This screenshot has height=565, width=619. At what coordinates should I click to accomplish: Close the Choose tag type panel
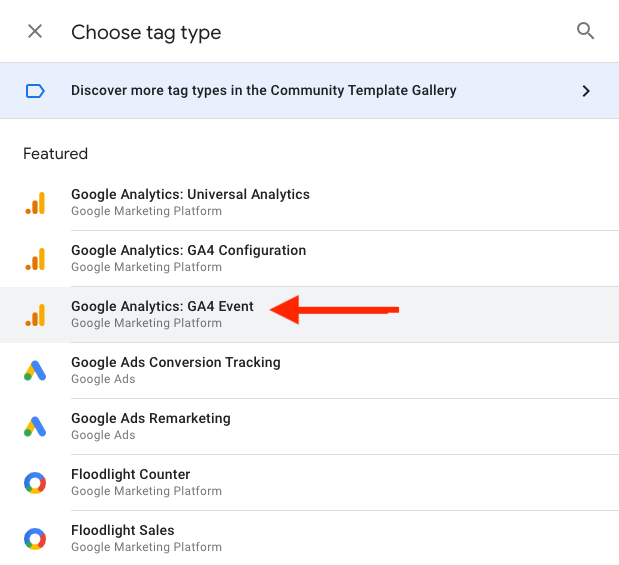pyautogui.click(x=35, y=32)
